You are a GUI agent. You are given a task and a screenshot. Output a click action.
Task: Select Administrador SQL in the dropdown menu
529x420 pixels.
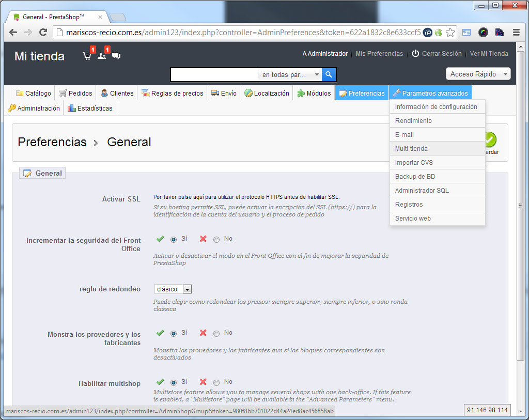438,190
